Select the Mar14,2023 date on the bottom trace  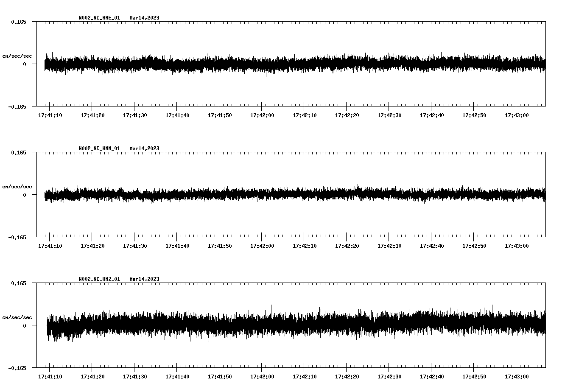(x=145, y=279)
